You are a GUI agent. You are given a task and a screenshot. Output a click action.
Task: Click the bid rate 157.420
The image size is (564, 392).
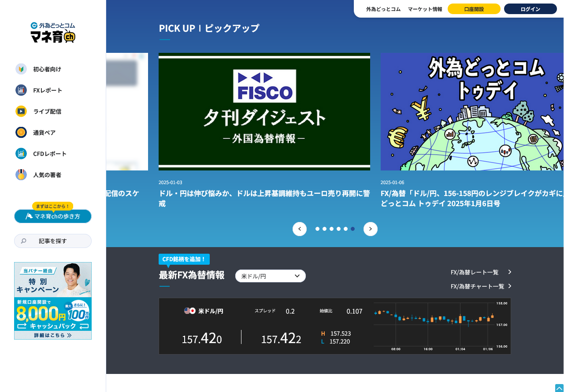tap(202, 338)
